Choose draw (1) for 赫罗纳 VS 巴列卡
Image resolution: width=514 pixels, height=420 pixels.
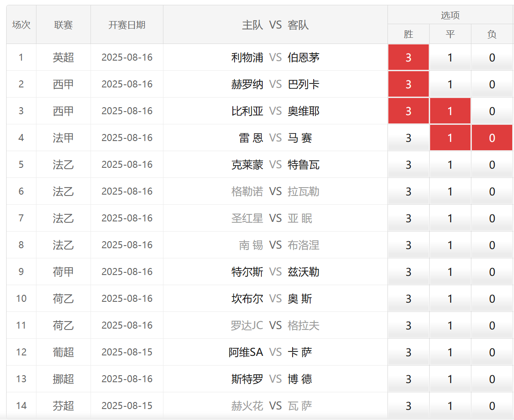[x=450, y=84]
